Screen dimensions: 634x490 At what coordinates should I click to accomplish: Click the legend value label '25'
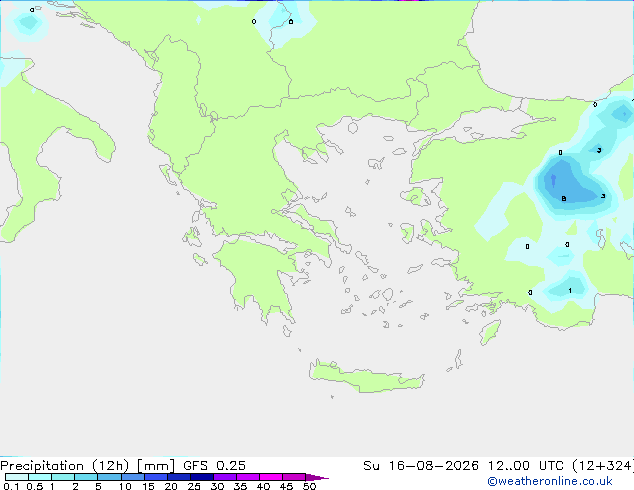point(194,486)
